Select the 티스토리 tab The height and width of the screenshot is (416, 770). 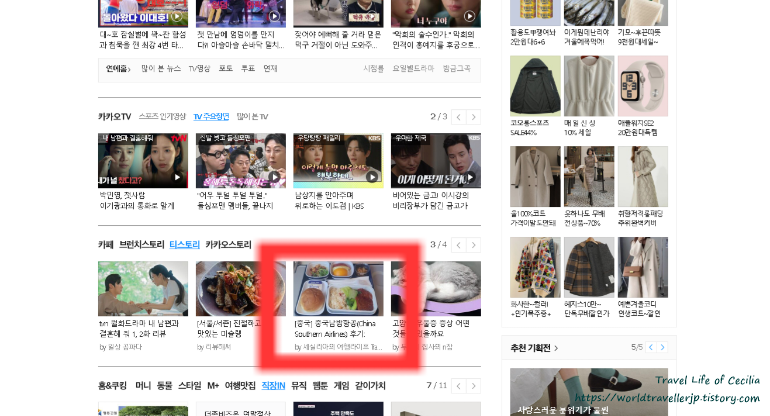point(185,245)
